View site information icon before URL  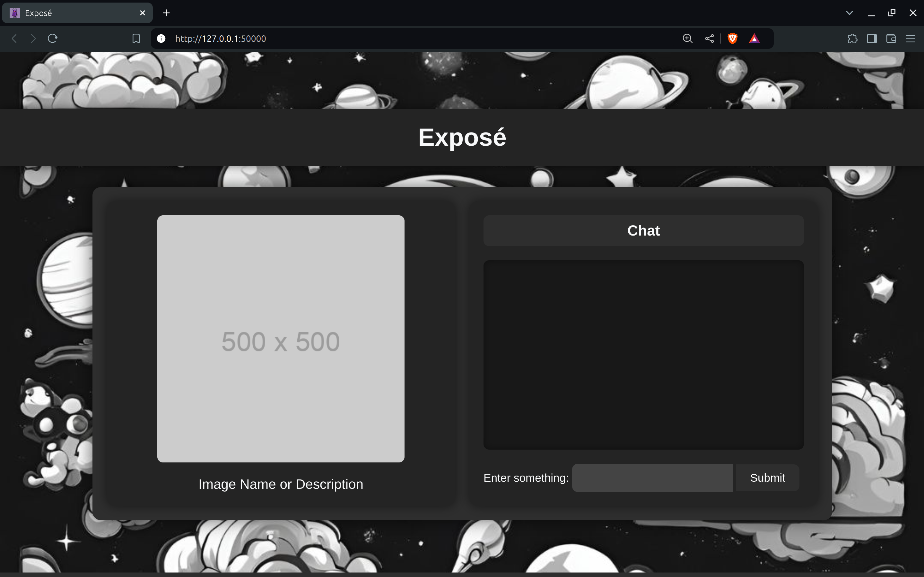161,39
